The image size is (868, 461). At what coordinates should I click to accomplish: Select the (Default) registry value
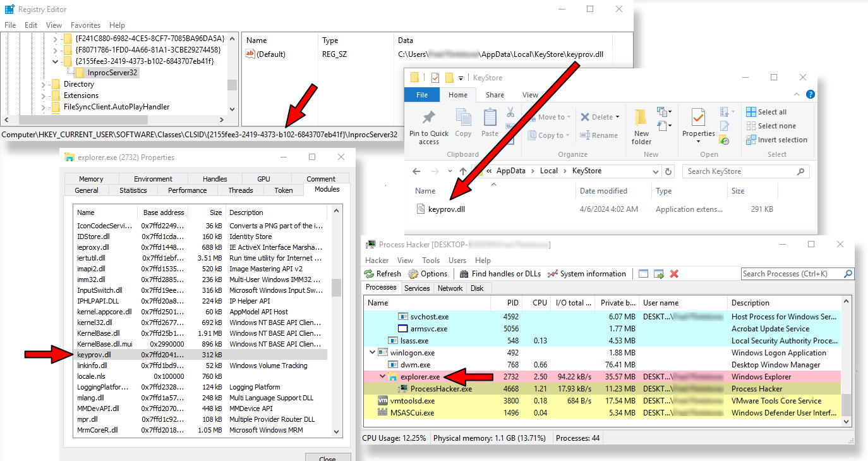(266, 54)
